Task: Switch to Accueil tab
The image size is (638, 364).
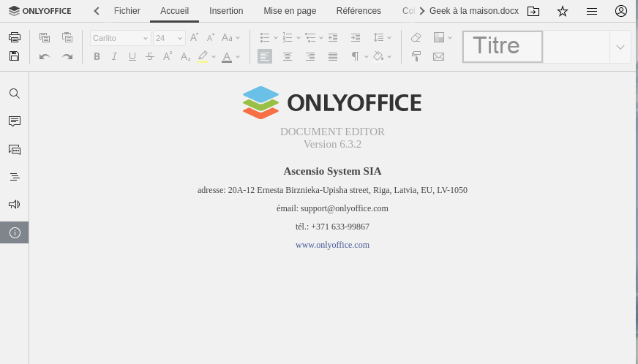Action: 175,11
